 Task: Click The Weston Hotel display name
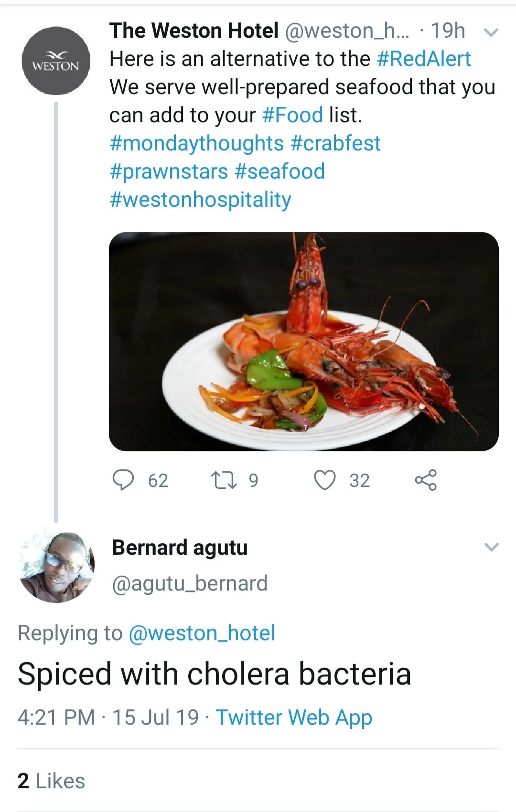[x=194, y=31]
